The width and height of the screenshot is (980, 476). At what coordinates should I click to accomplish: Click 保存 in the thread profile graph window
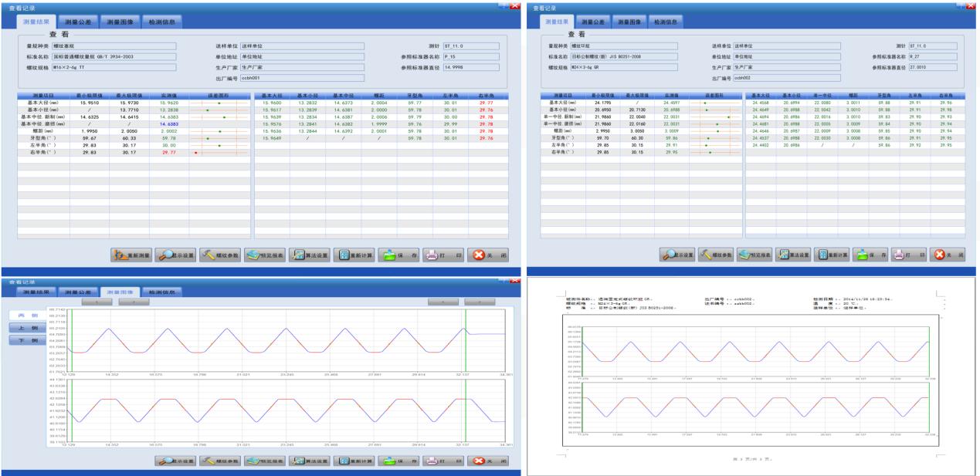396,461
